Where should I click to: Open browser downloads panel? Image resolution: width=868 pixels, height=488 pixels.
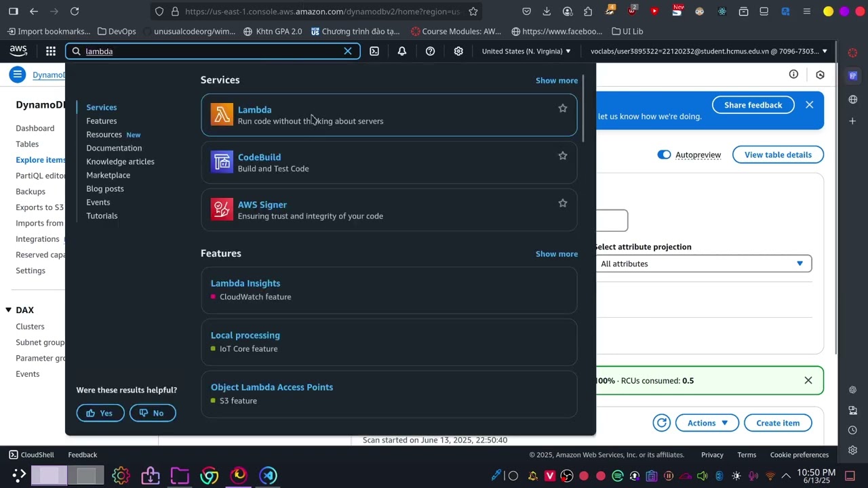547,11
